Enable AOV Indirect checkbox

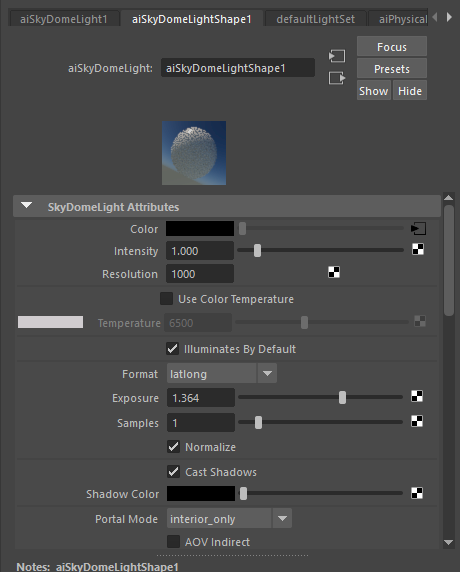[173, 542]
